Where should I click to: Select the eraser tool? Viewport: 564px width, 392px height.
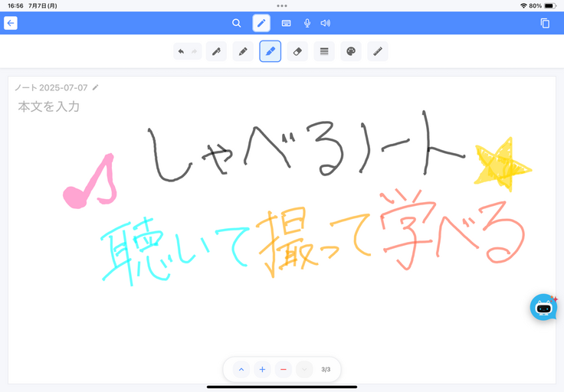[297, 51]
